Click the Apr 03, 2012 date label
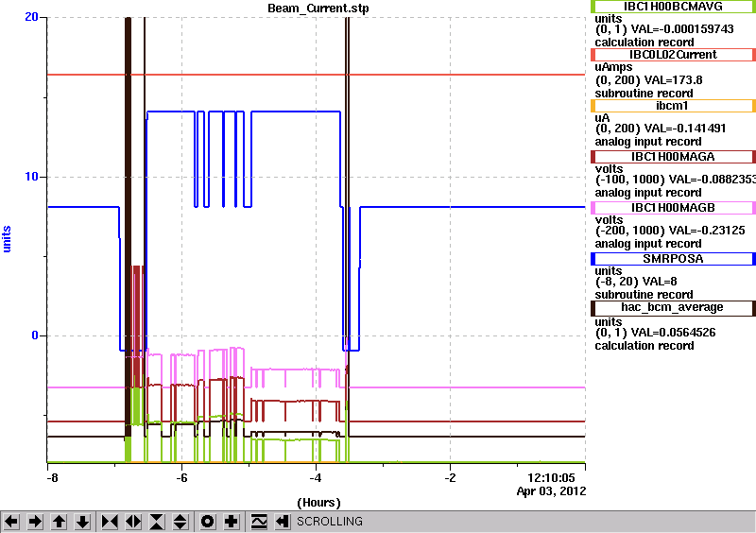The image size is (756, 533). (x=551, y=491)
